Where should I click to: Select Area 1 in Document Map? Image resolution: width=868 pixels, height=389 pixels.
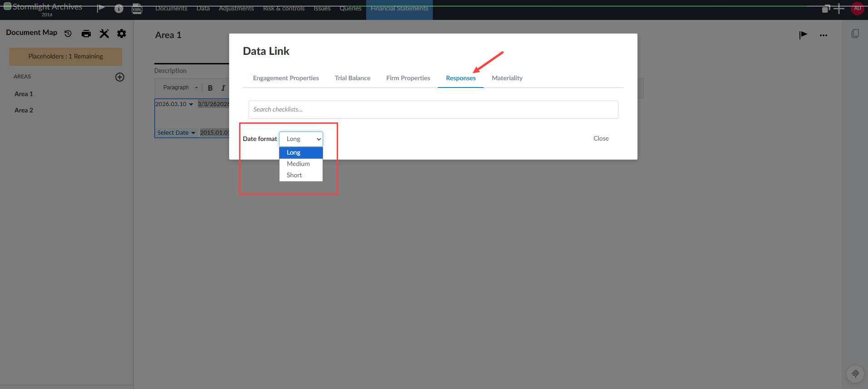tap(24, 94)
